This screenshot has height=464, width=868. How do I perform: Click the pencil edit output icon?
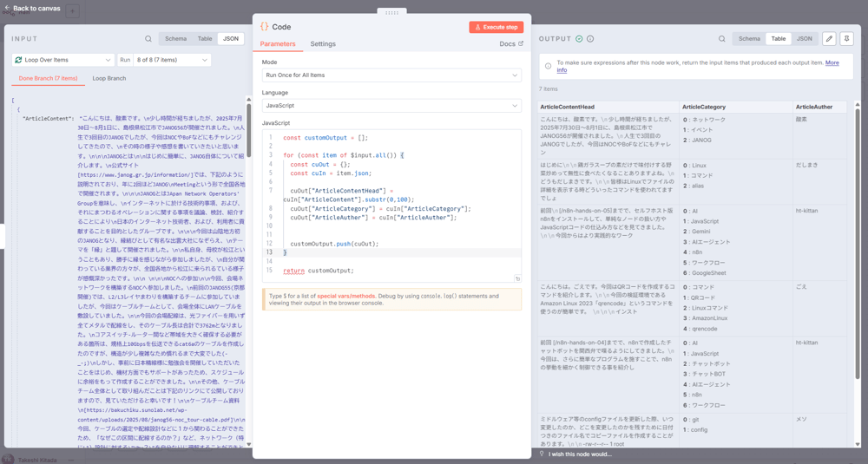coord(829,39)
